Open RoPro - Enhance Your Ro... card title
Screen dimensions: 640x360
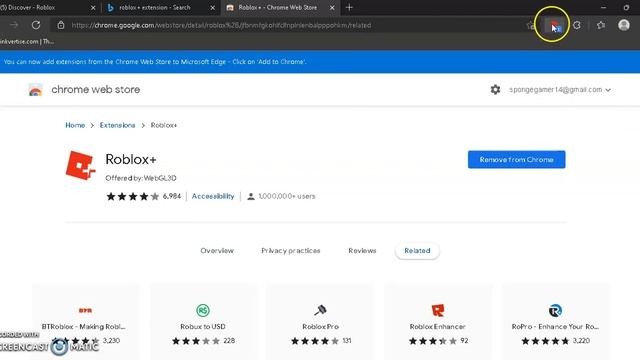point(555,327)
